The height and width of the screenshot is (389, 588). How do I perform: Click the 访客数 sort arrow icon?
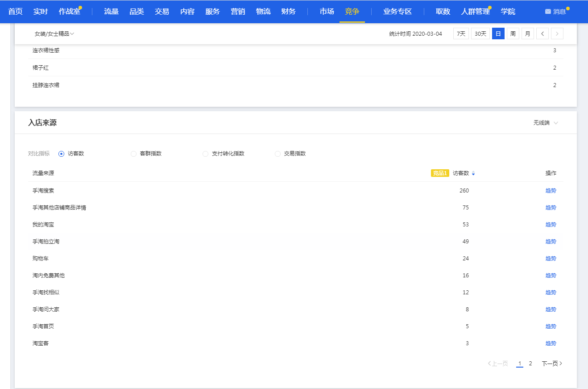473,173
